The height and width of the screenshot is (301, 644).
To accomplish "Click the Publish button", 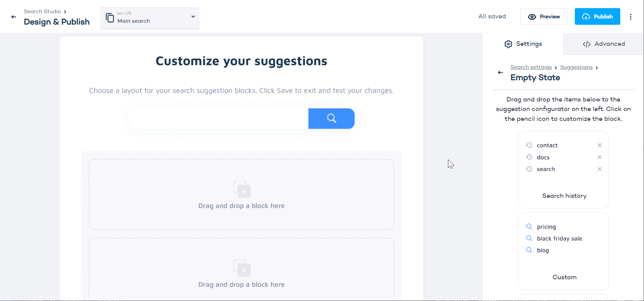I will pyautogui.click(x=598, y=16).
